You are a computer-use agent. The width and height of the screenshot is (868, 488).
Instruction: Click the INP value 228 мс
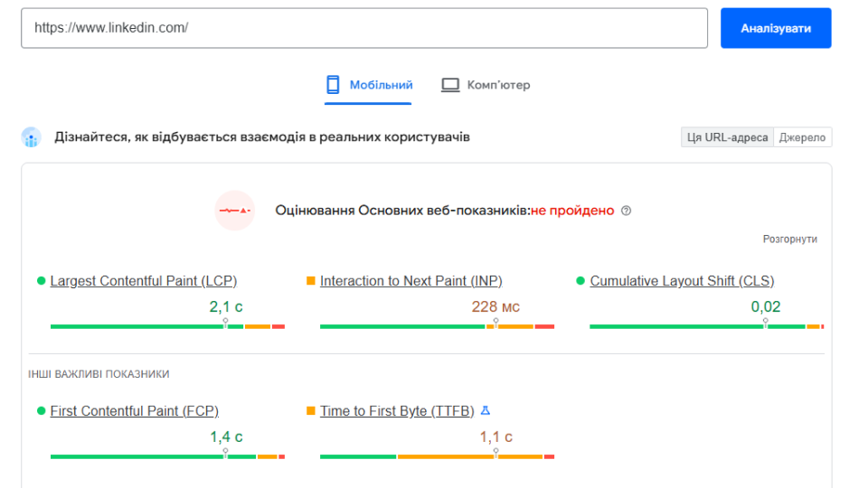(x=495, y=306)
